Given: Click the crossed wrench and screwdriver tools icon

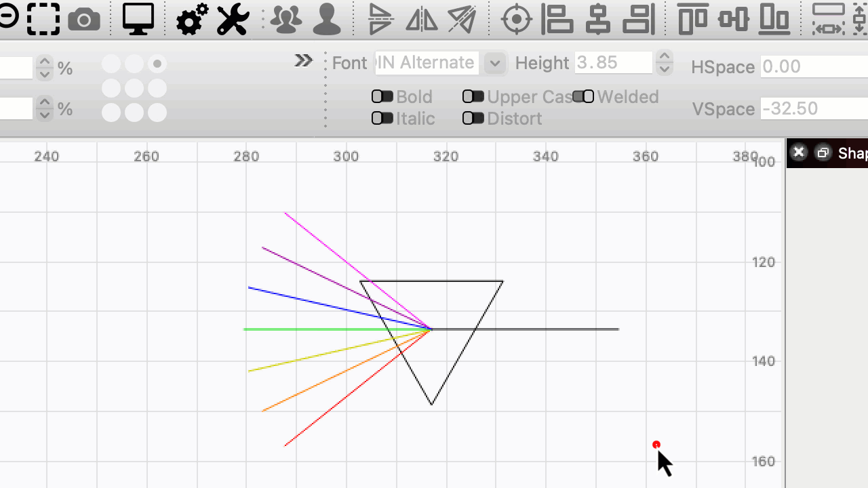Looking at the screenshot, I should click(x=233, y=19).
